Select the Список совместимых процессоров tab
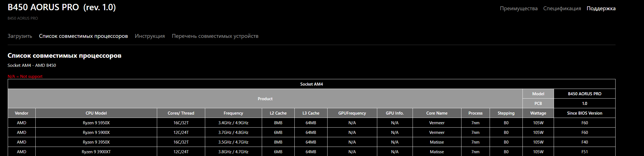The image size is (644, 156). tap(83, 36)
